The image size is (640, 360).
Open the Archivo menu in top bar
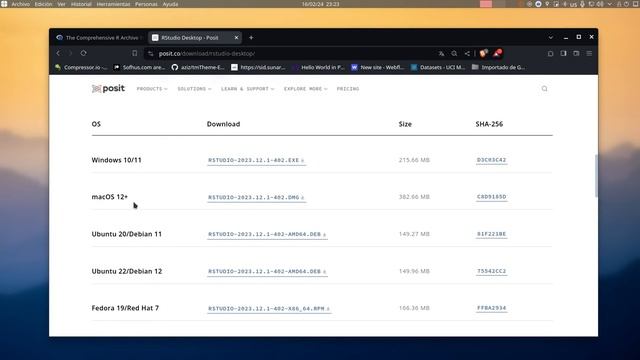click(20, 4)
